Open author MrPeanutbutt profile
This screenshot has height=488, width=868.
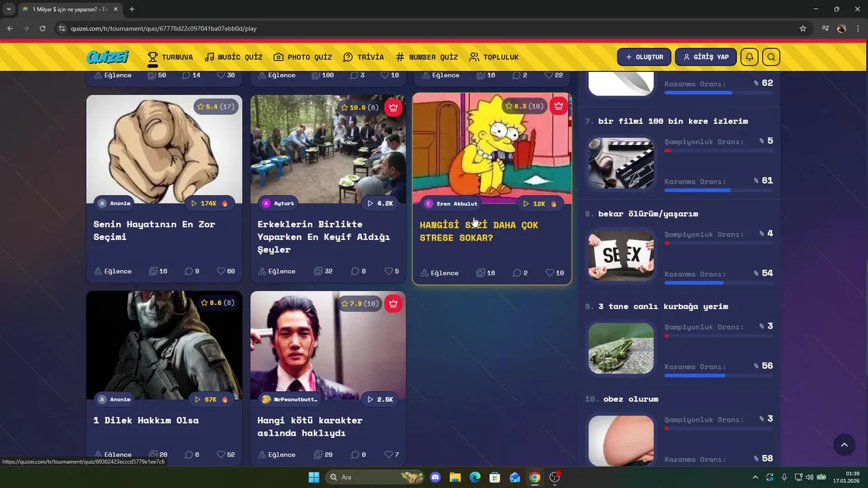pos(290,400)
